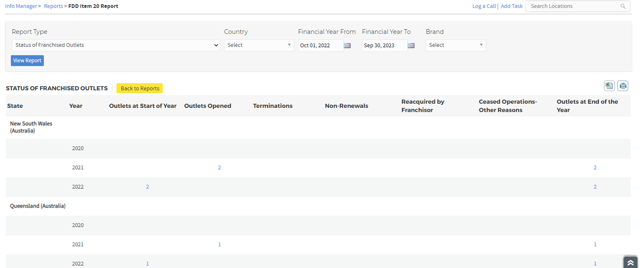This screenshot has height=268, width=644.
Task: Open the Country select dropdown
Action: (x=259, y=45)
